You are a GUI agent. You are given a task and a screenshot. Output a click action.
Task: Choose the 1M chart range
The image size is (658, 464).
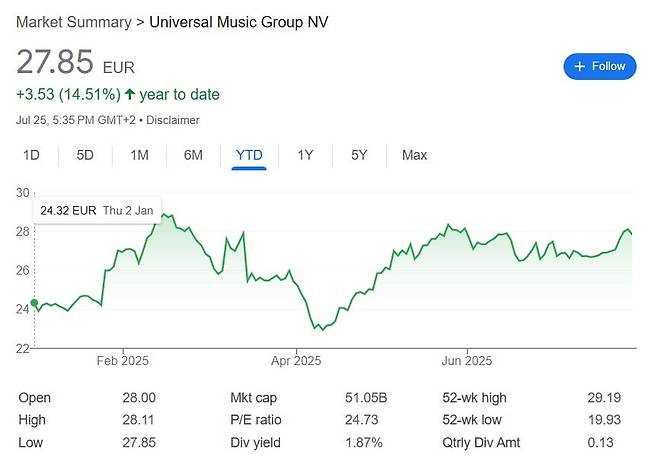click(139, 155)
